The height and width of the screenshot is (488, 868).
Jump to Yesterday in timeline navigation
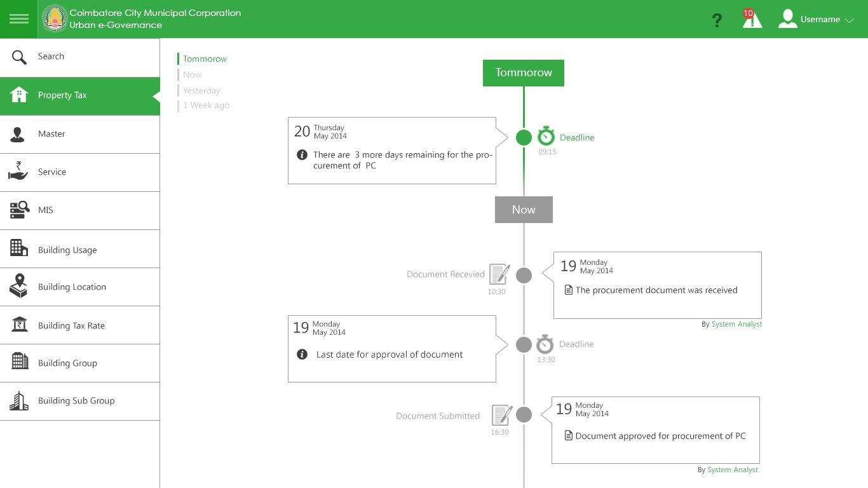(201, 91)
